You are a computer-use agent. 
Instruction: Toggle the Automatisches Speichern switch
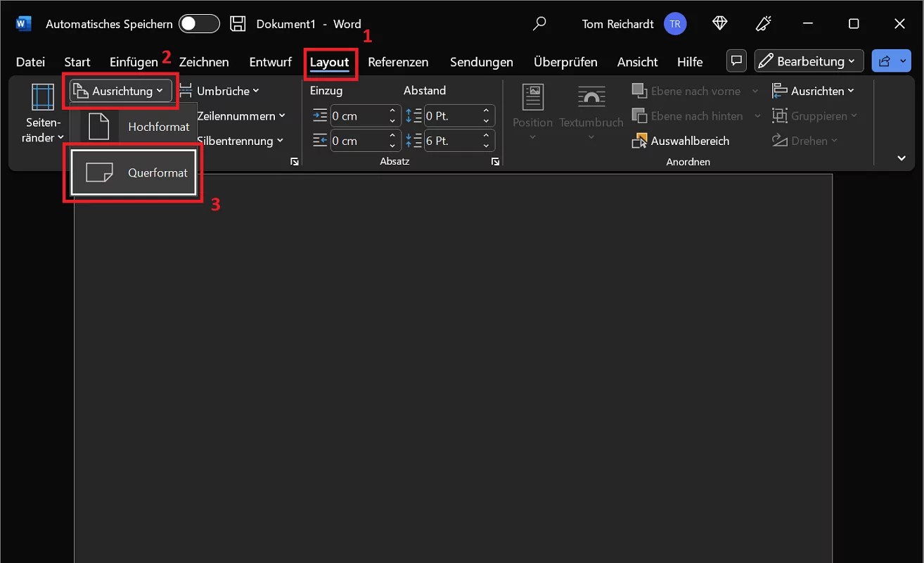[199, 24]
